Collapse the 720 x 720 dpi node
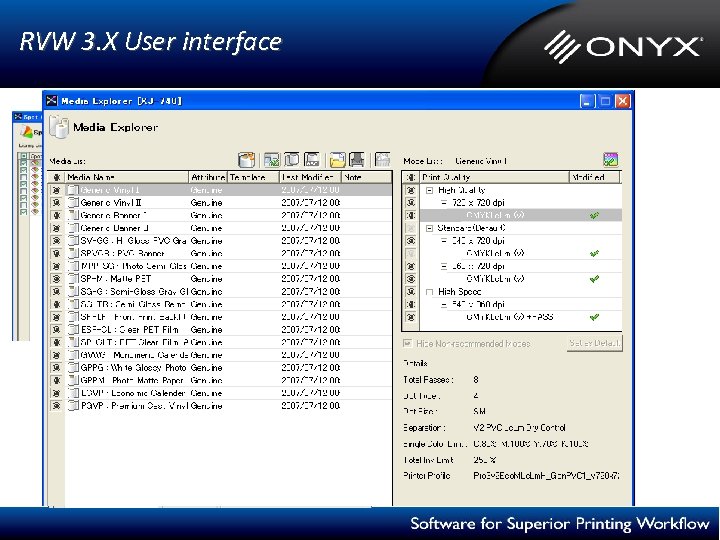720x540 pixels. click(x=444, y=202)
